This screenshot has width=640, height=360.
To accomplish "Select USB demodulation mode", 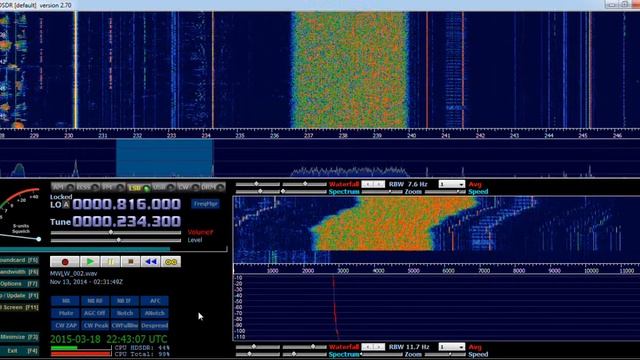I will [x=163, y=187].
